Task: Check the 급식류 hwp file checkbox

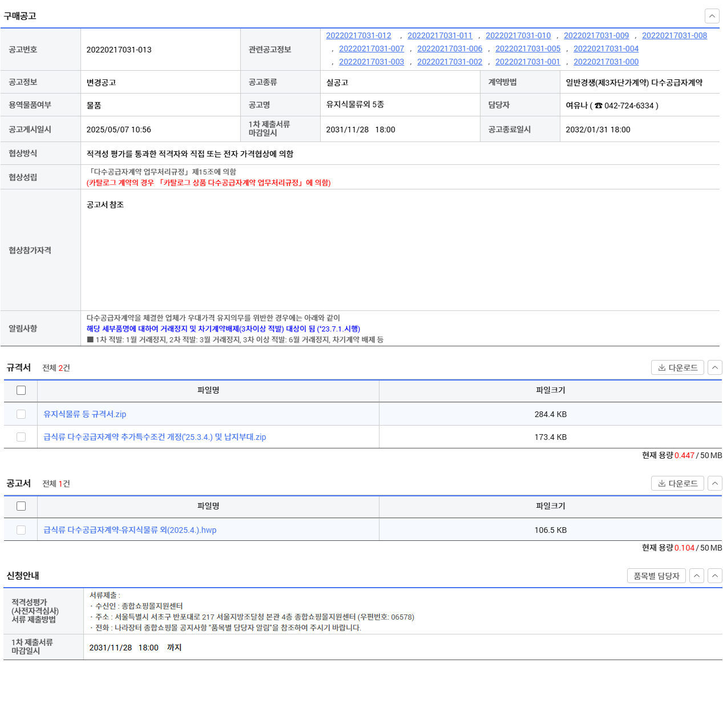Action: [x=21, y=530]
